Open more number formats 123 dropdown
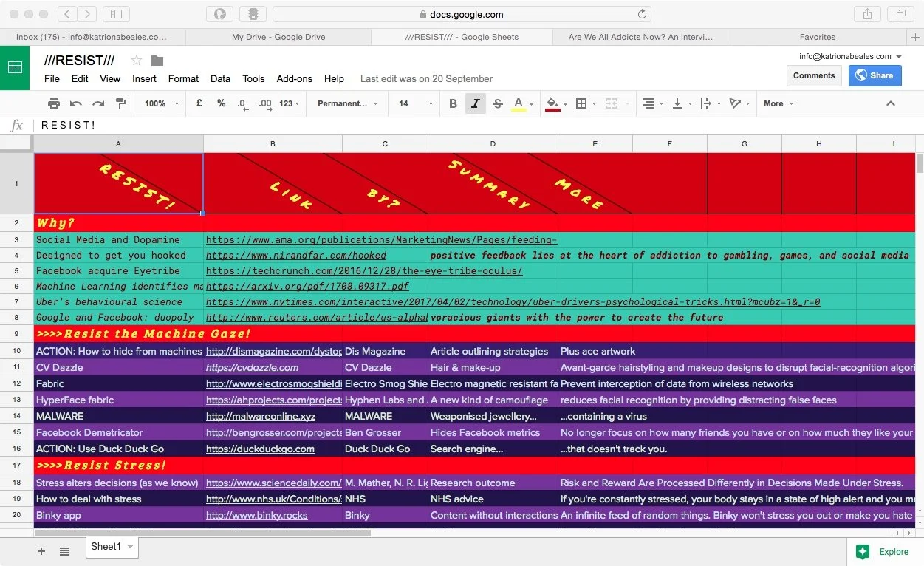The width and height of the screenshot is (924, 566). [x=290, y=103]
